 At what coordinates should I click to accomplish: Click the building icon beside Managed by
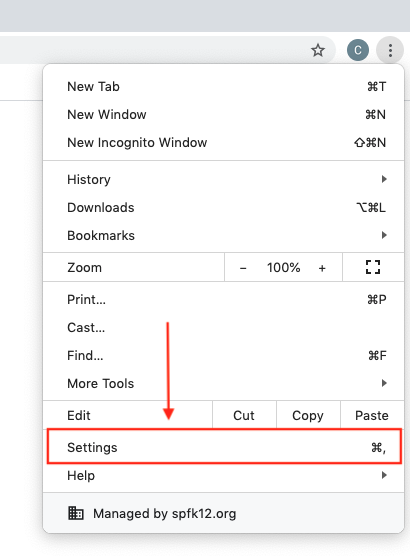[x=76, y=513]
